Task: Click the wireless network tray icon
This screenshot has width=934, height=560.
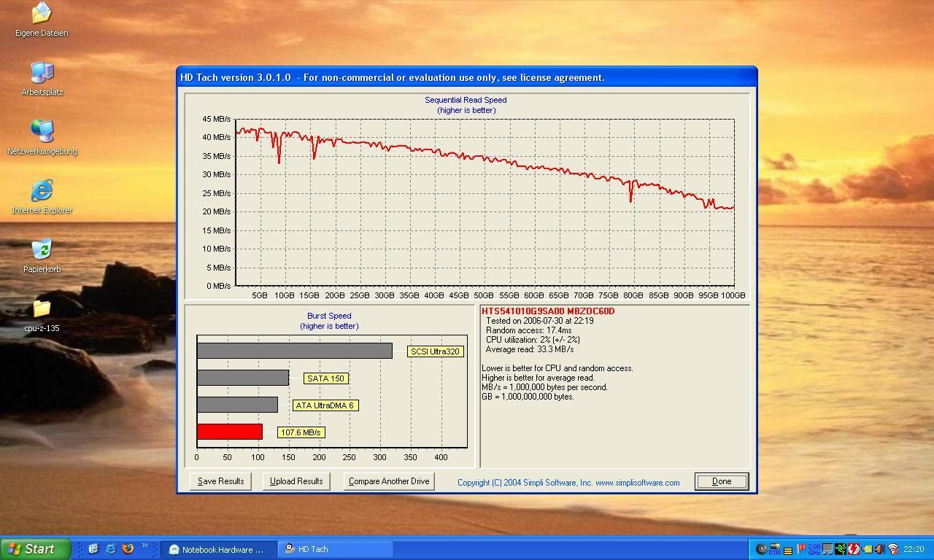Action: 894,549
